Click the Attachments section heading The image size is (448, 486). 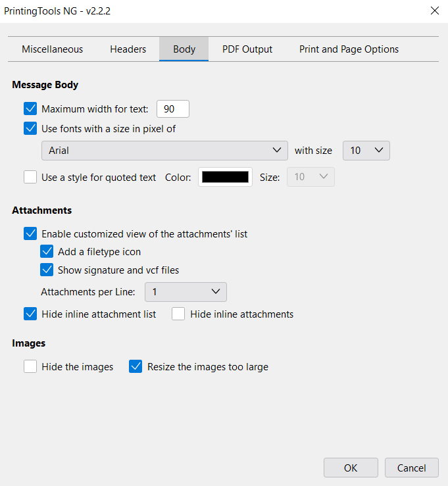pyautogui.click(x=42, y=210)
